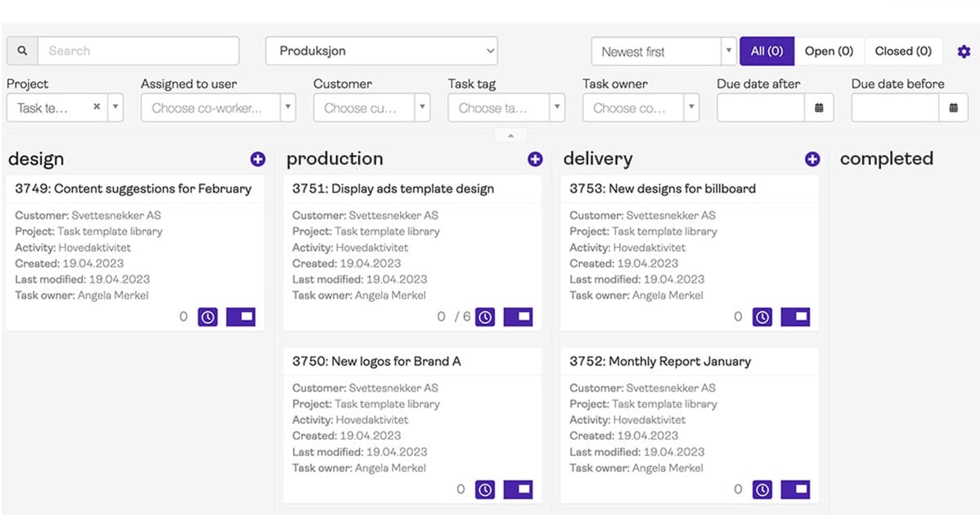Open time tracker on task 3751

485,317
